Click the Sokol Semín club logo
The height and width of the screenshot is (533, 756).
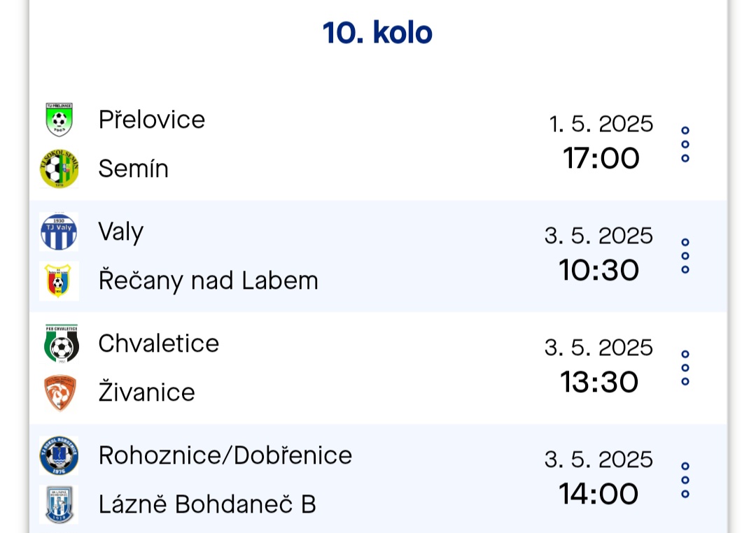59,169
